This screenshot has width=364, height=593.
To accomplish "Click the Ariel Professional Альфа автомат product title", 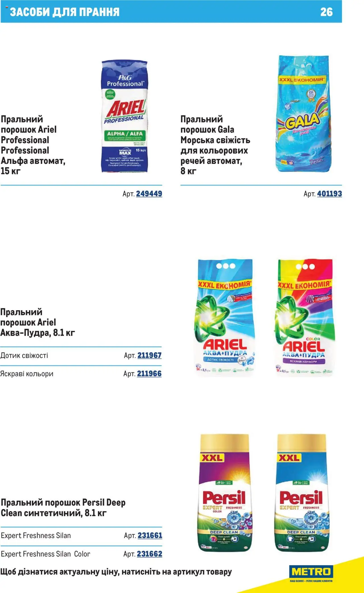I will click(x=33, y=145).
